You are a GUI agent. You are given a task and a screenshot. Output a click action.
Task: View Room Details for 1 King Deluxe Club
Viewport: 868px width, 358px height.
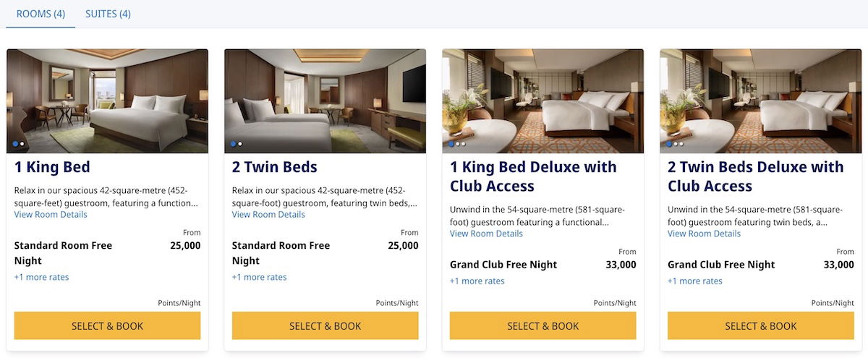[x=486, y=234]
